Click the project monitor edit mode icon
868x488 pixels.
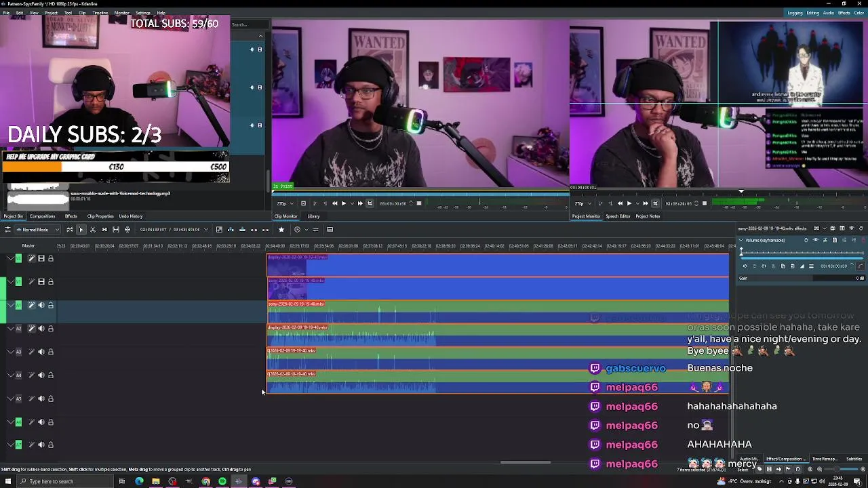pos(655,203)
